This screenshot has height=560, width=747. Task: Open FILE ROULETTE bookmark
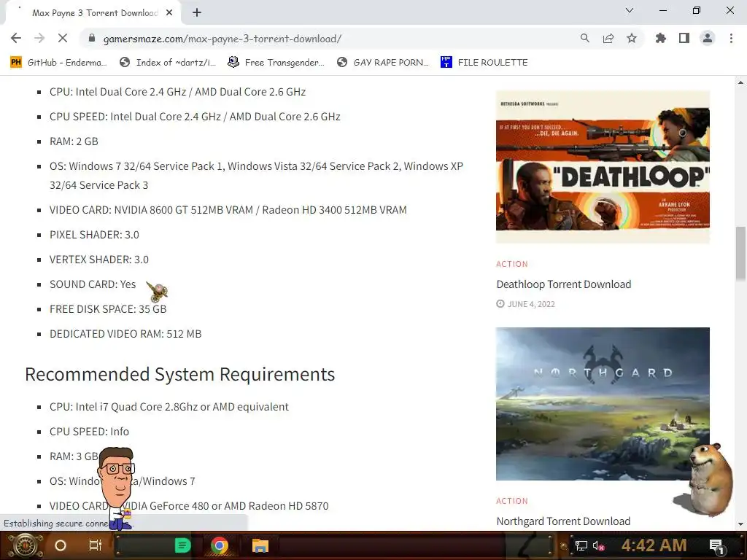point(484,63)
